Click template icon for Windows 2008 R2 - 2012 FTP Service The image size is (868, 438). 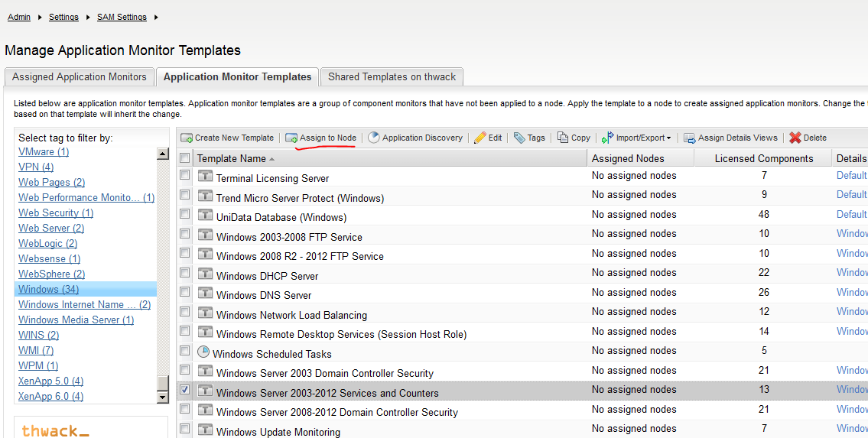pyautogui.click(x=206, y=255)
